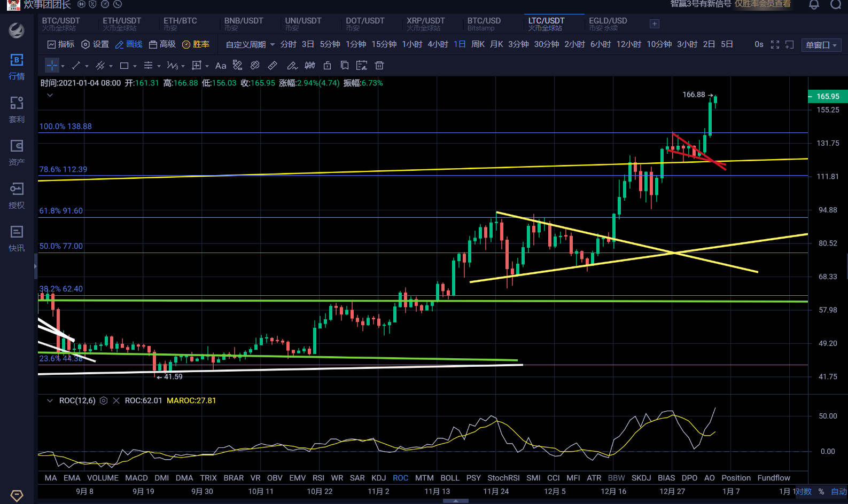Screen dimensions: 848x504
Task: Click the 胜率 win-rate button
Action: [x=196, y=44]
